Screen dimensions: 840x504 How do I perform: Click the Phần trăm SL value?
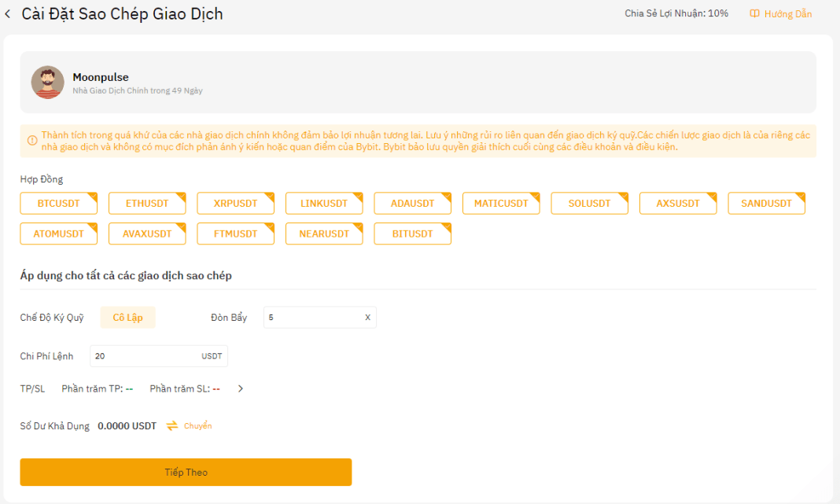point(216,389)
